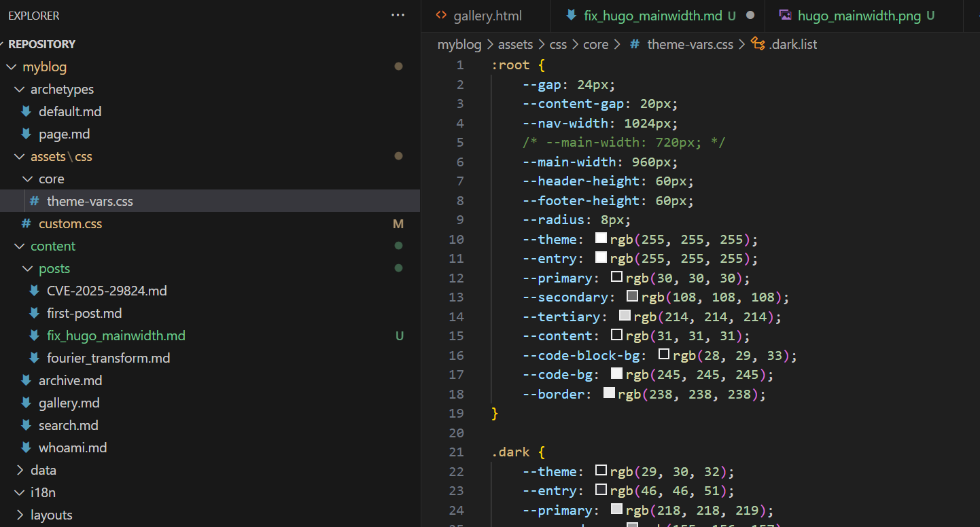This screenshot has width=980, height=527.
Task: Click the CSS hash icon beside custom.css
Action: 26,223
